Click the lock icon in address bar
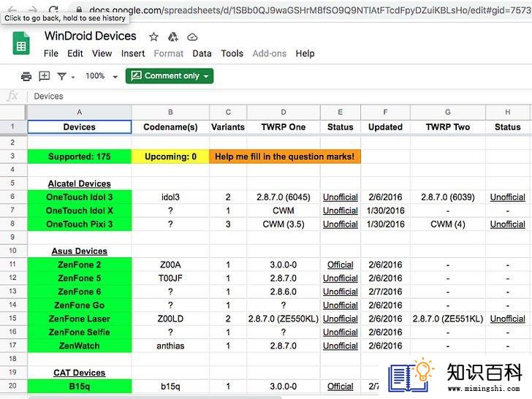Screen dimensions: 532x399 coord(79,9)
